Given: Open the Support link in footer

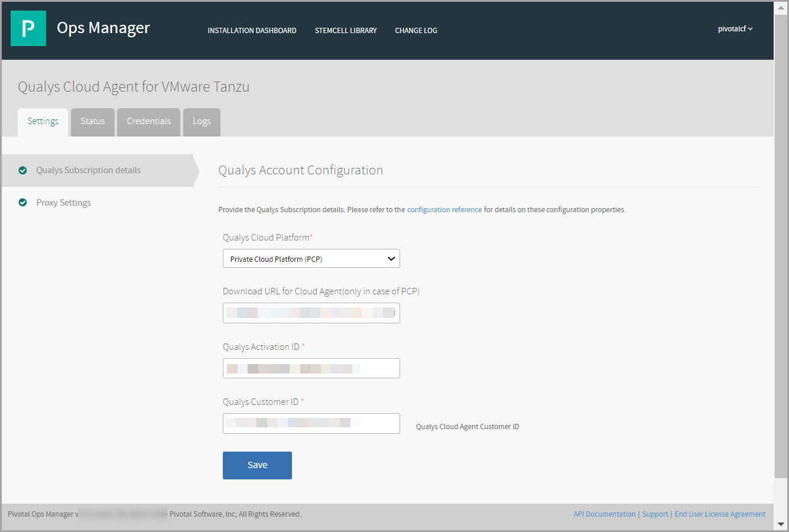Looking at the screenshot, I should click(655, 514).
